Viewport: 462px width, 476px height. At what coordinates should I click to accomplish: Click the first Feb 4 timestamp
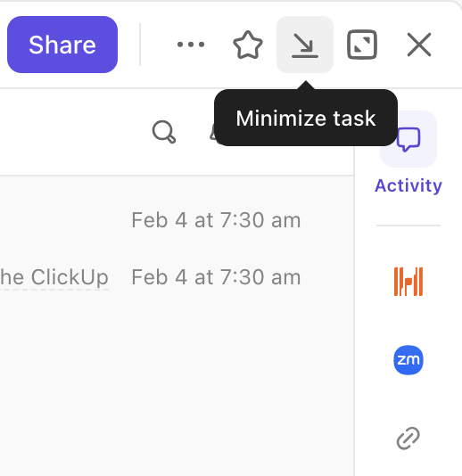click(x=216, y=220)
